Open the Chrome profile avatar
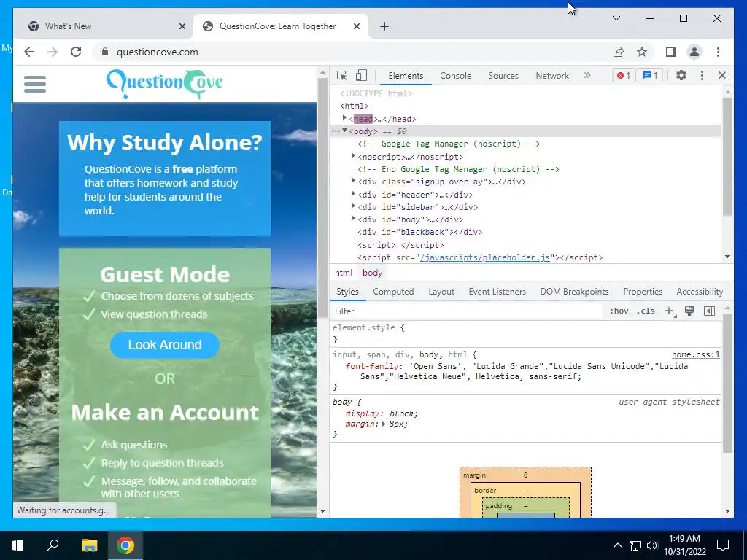747x560 pixels. 694,52
